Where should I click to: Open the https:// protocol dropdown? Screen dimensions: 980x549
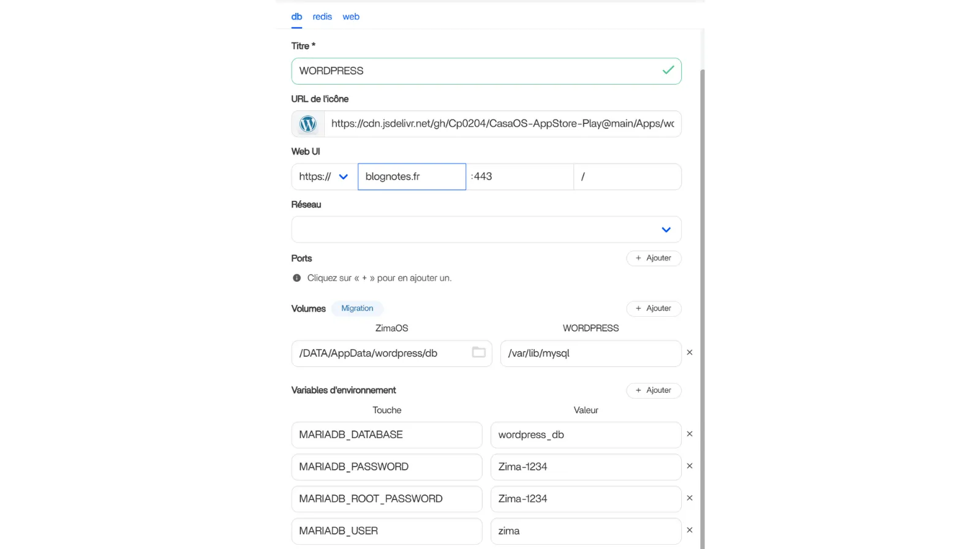[323, 176]
